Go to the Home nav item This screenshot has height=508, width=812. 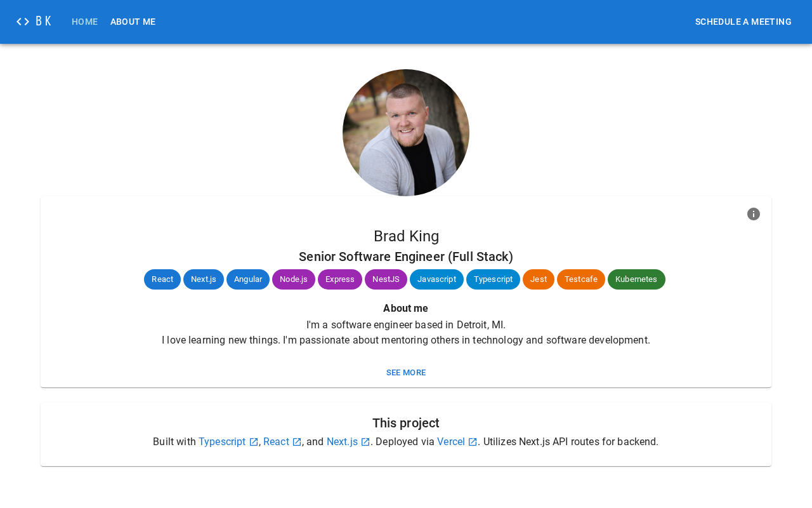coord(84,22)
